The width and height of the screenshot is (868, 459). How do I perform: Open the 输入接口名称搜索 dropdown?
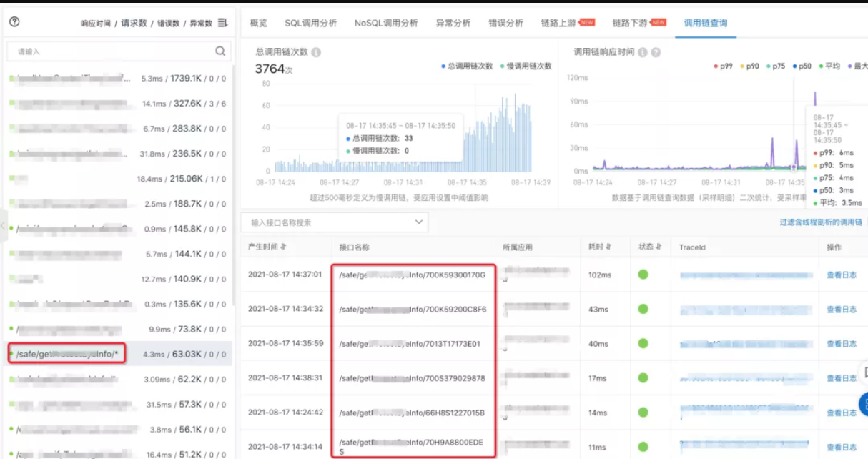(334, 222)
